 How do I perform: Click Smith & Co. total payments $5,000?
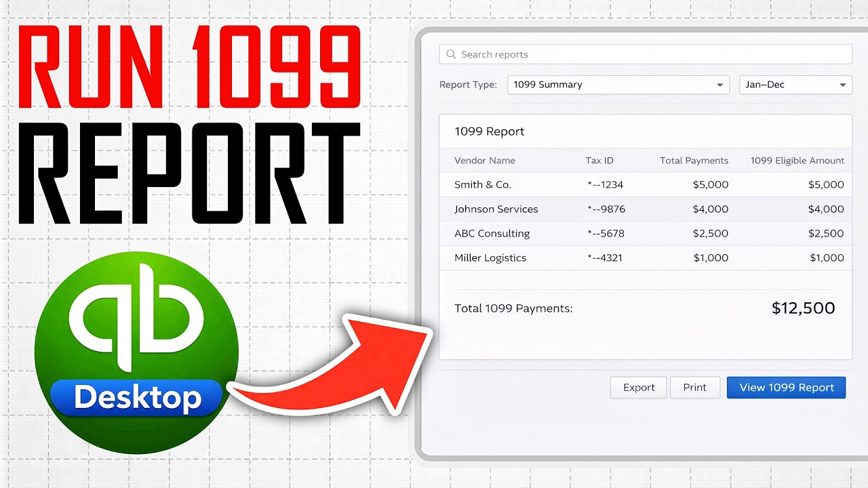711,184
